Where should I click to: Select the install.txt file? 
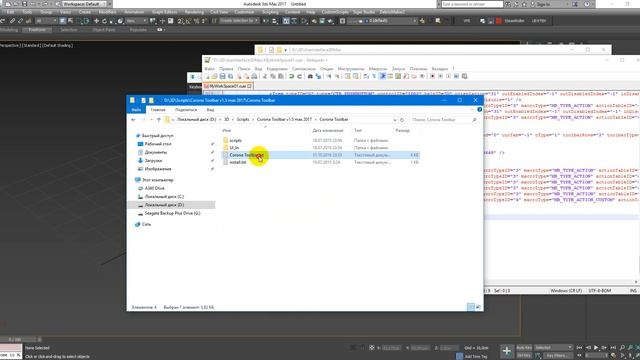point(238,162)
